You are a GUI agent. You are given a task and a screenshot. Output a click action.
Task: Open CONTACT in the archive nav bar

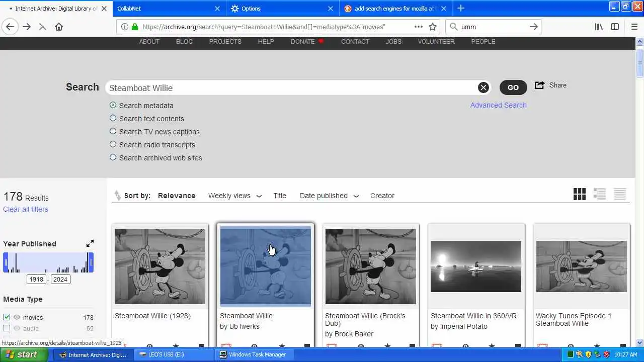pyautogui.click(x=355, y=42)
